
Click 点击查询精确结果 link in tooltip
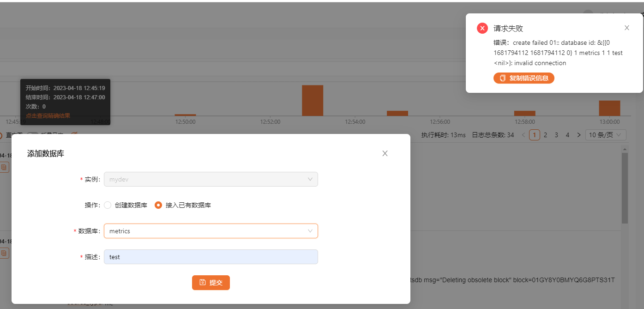[48, 115]
